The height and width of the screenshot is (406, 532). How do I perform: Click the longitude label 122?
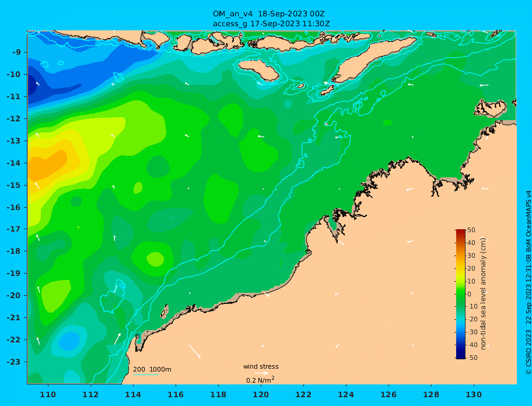pyautogui.click(x=303, y=395)
